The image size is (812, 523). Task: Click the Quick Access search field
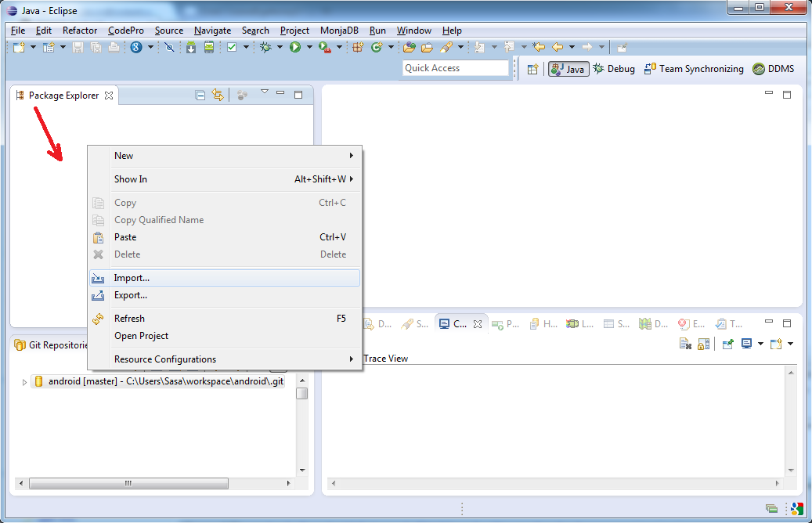456,68
